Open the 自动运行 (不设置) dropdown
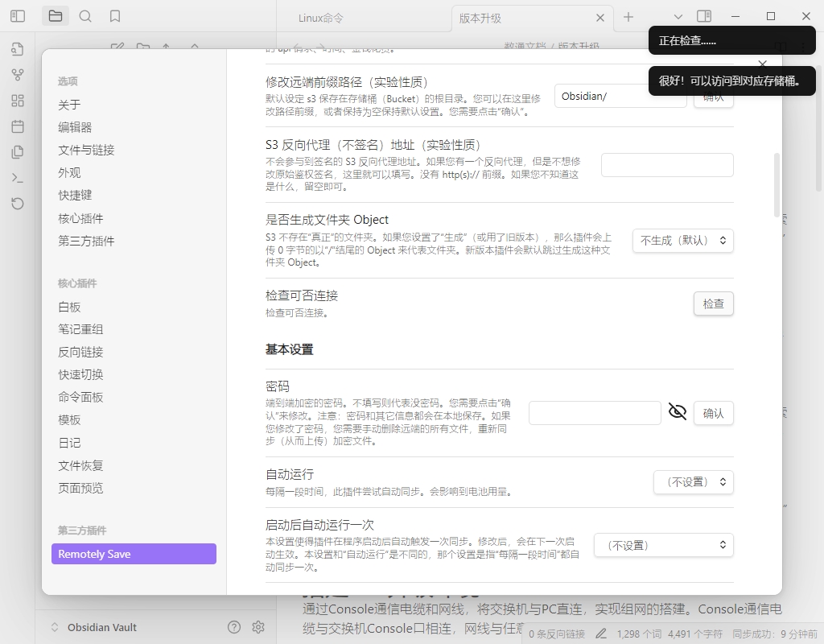 pos(694,481)
